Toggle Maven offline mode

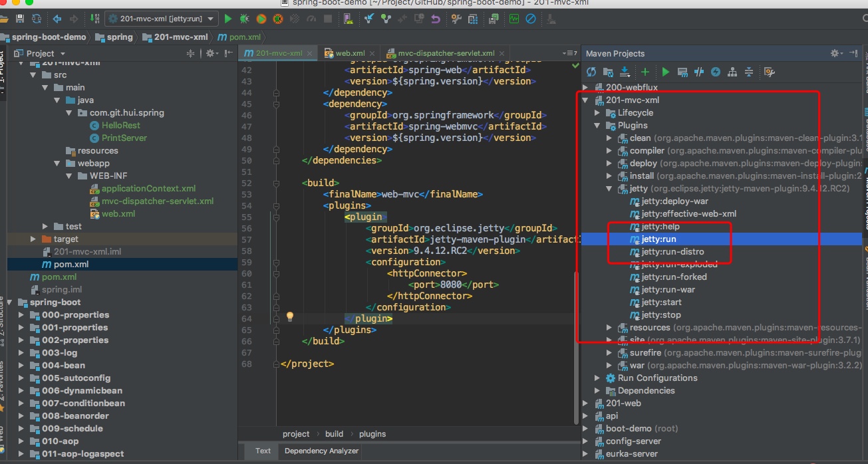tap(698, 72)
